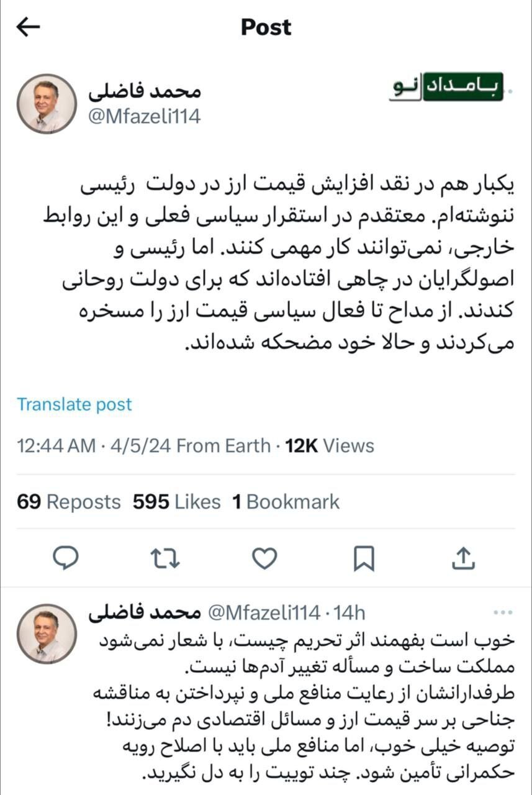
Task: Toggle repost for this tweet
Action: tap(164, 558)
